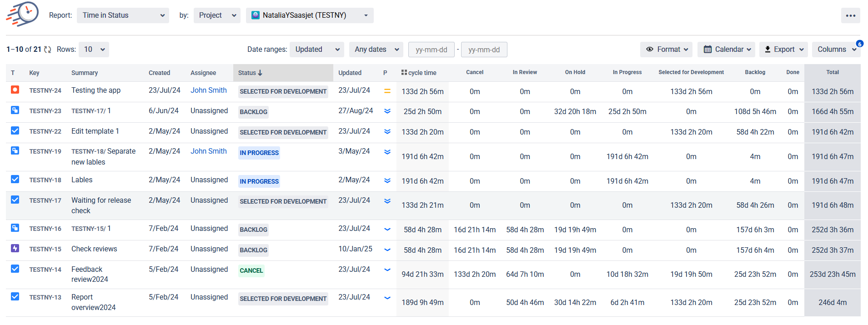Click the Time in Status app logo
This screenshot has width=868, height=325.
point(23,14)
